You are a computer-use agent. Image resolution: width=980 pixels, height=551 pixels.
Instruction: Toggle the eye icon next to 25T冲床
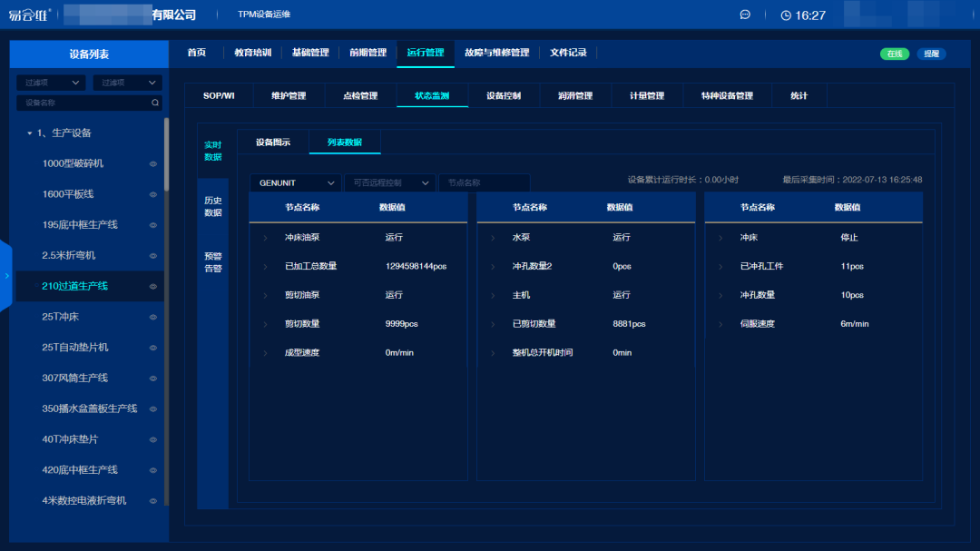click(x=152, y=316)
